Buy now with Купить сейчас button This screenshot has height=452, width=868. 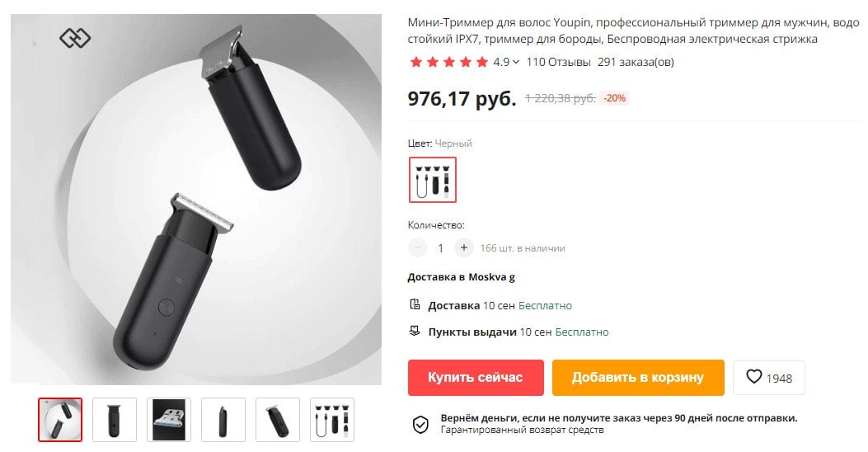[476, 378]
